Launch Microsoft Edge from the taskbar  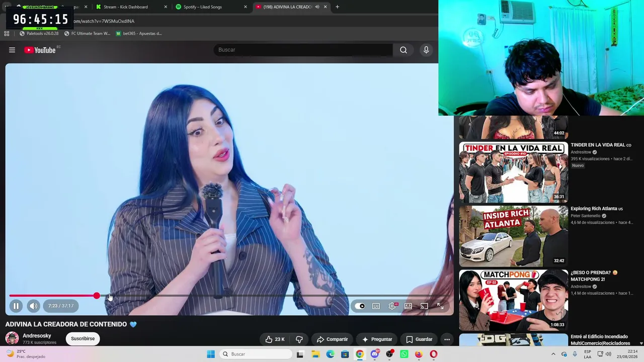(330, 354)
